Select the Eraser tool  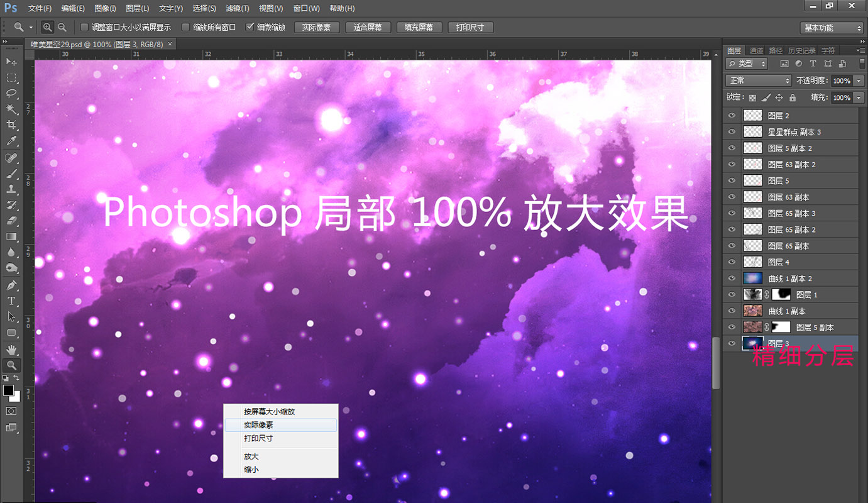(11, 221)
